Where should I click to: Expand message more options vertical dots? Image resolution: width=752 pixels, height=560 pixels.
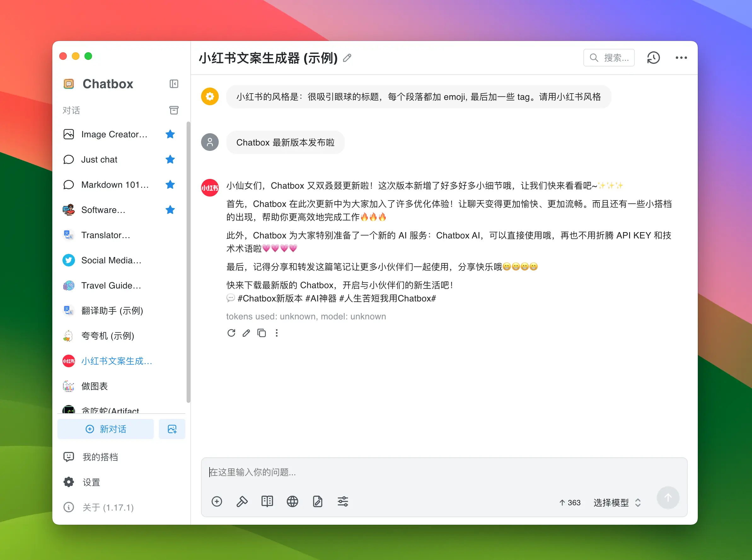(x=277, y=333)
